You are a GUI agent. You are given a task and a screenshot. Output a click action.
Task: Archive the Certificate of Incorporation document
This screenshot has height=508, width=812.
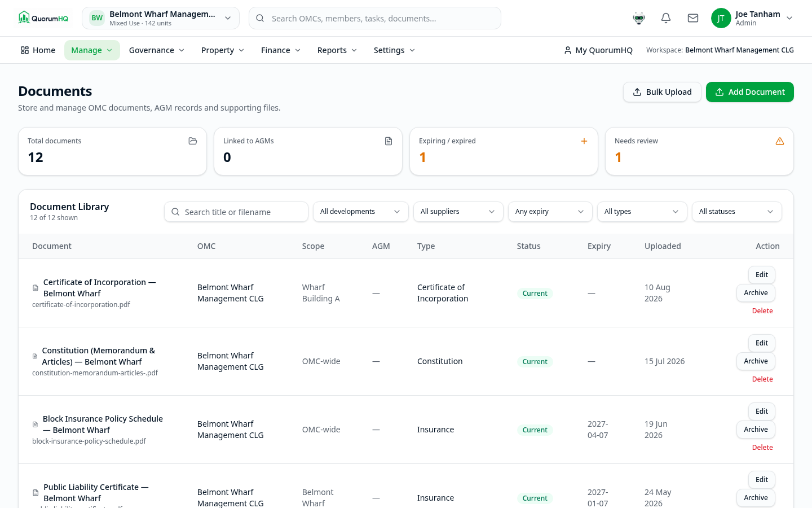point(756,293)
